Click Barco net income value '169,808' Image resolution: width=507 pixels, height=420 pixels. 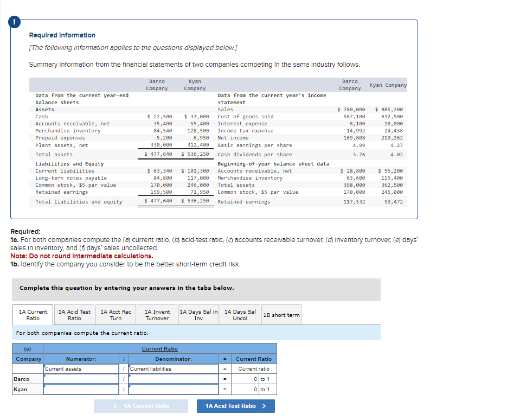pos(354,137)
